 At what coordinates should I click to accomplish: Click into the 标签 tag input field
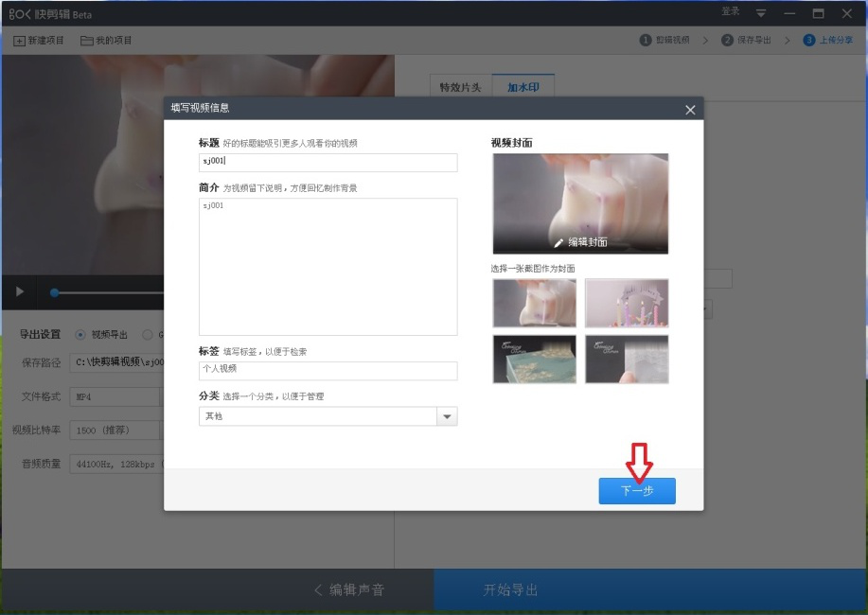click(328, 370)
